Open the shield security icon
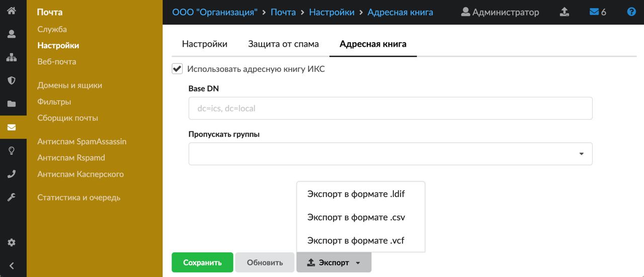644x277 pixels. pyautogui.click(x=11, y=80)
